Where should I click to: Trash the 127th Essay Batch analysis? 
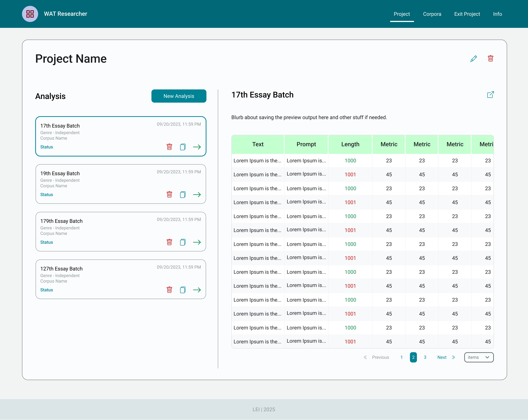(169, 290)
